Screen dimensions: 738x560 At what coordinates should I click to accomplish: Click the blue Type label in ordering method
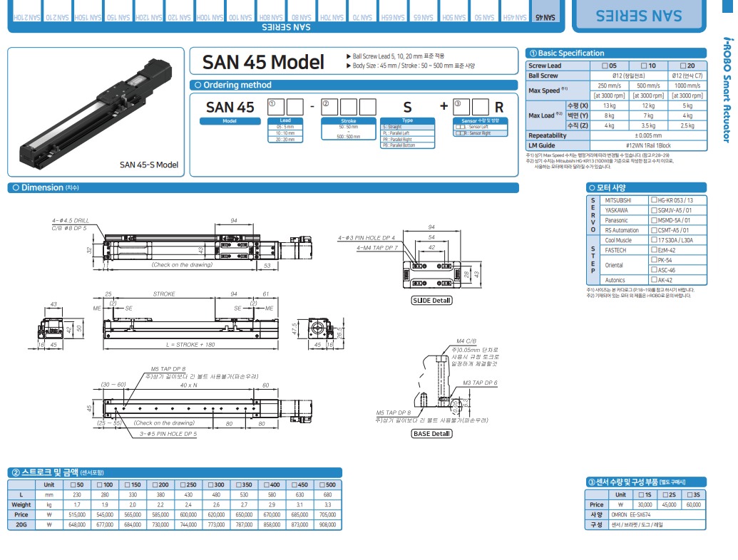pyautogui.click(x=408, y=120)
